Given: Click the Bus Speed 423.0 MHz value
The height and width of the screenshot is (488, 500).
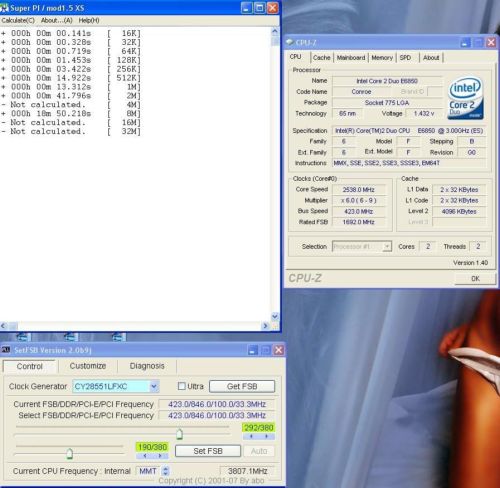Looking at the screenshot, I should (358, 211).
